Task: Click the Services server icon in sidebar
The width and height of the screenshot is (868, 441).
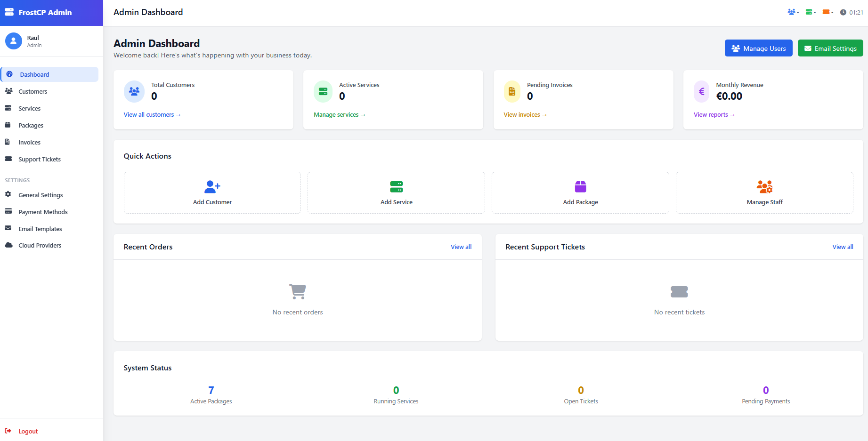Action: click(x=8, y=108)
